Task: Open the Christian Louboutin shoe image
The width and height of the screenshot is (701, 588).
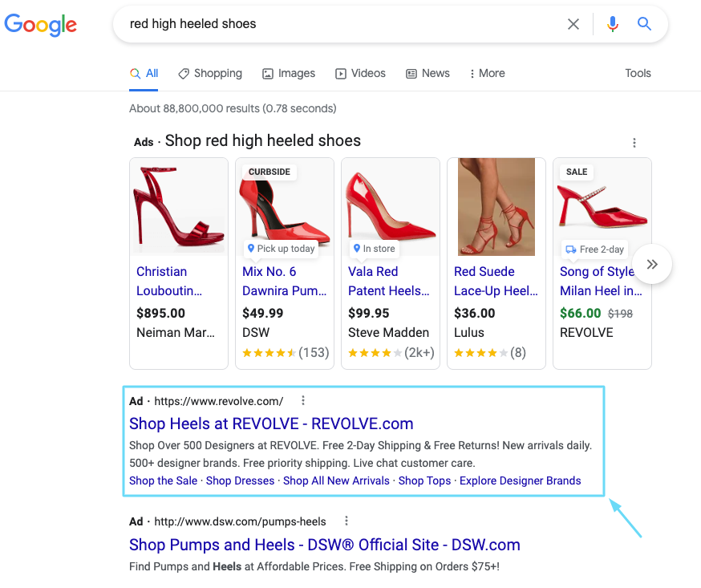Action: click(x=179, y=207)
